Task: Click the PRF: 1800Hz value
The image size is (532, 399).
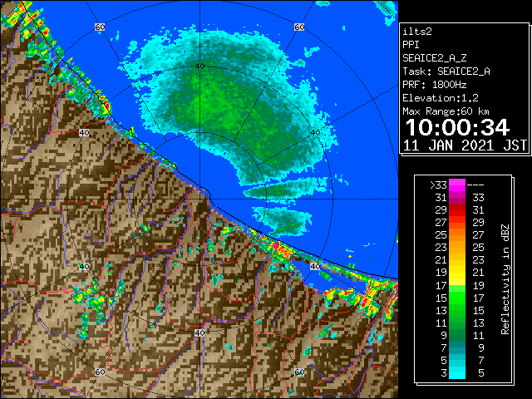Action: pyautogui.click(x=435, y=85)
